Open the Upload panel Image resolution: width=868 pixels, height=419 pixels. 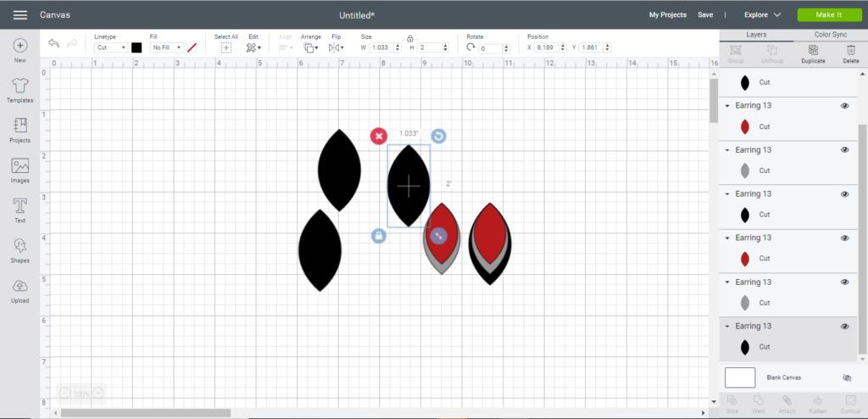(x=20, y=291)
